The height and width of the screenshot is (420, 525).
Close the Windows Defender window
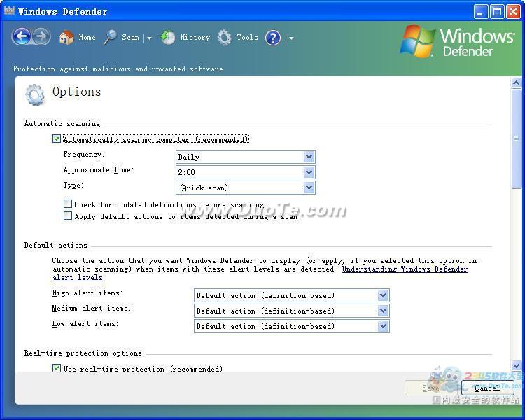[513, 12]
